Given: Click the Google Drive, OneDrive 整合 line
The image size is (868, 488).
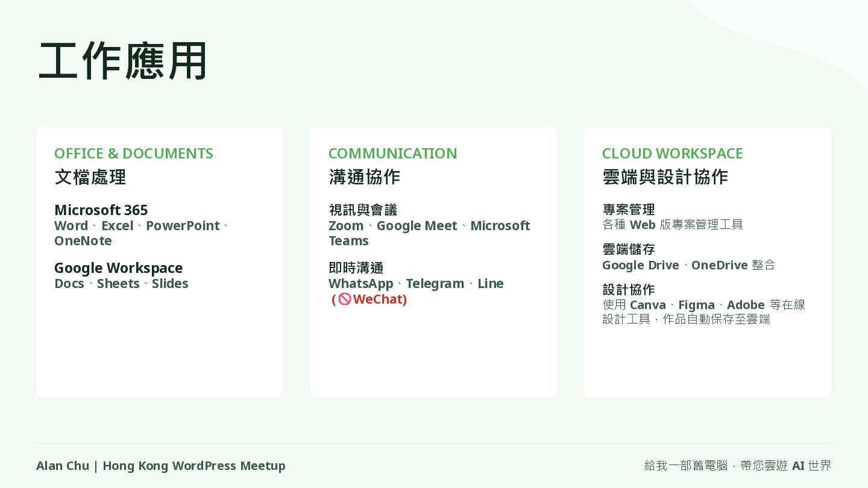Looking at the screenshot, I should [689, 265].
